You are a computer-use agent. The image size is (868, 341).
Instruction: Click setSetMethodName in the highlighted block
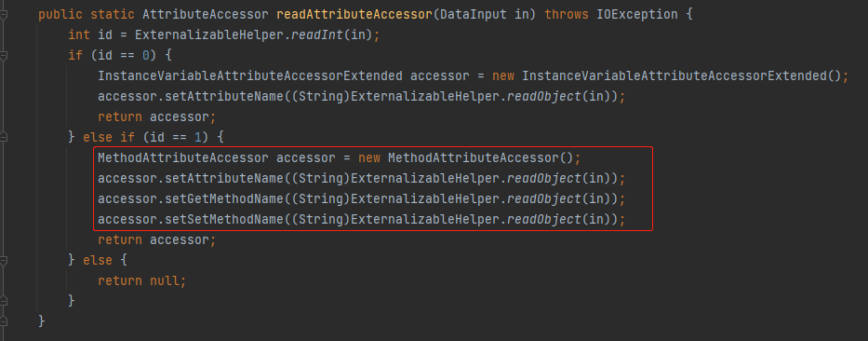click(x=224, y=220)
